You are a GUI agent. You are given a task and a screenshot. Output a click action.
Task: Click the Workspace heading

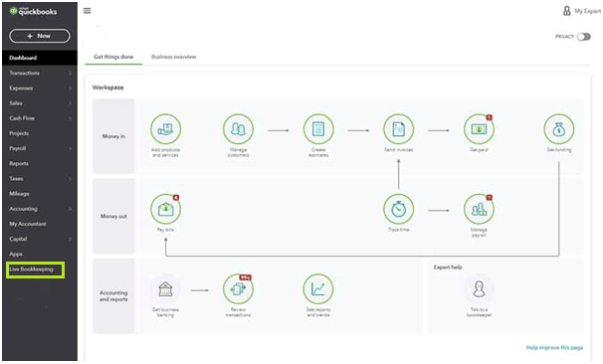coord(108,88)
